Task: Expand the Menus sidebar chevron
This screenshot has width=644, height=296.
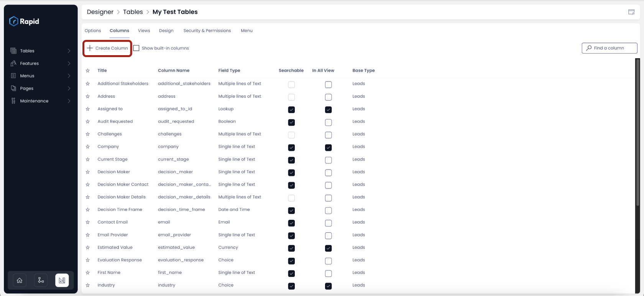Action: [69, 76]
